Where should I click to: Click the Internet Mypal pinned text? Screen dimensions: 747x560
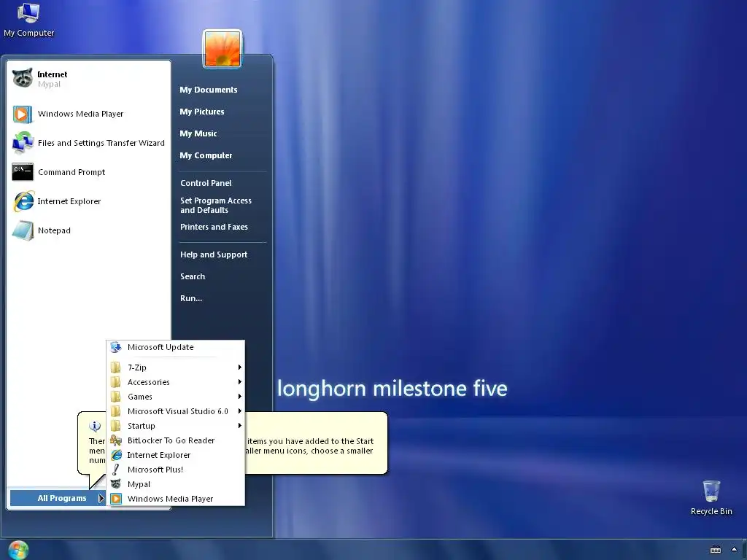pyautogui.click(x=53, y=79)
